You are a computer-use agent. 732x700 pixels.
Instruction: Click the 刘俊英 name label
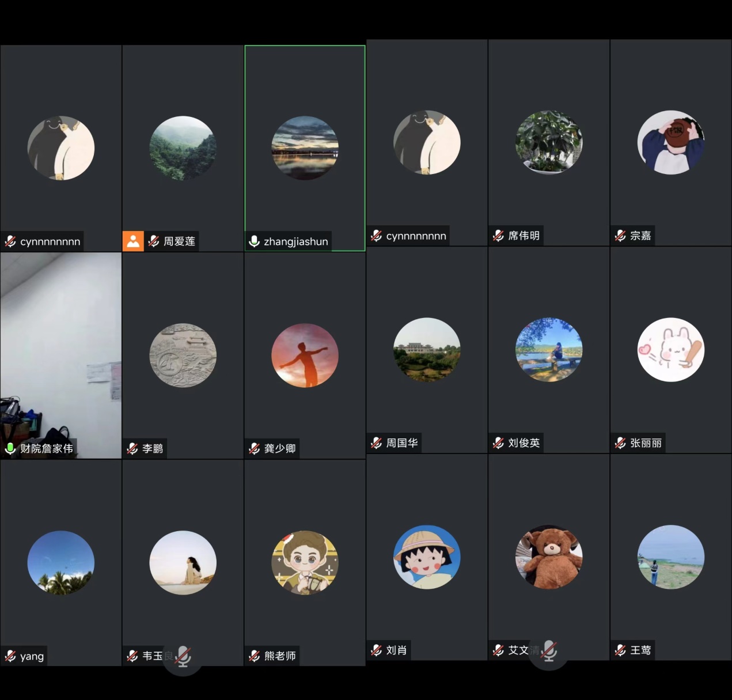(x=524, y=443)
